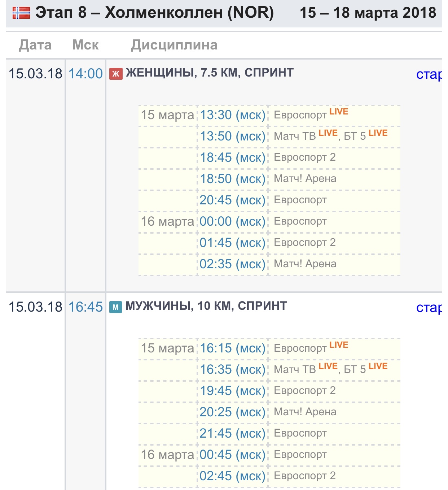Click LIVE badge next to Евроспорт at 16:15

(x=339, y=345)
